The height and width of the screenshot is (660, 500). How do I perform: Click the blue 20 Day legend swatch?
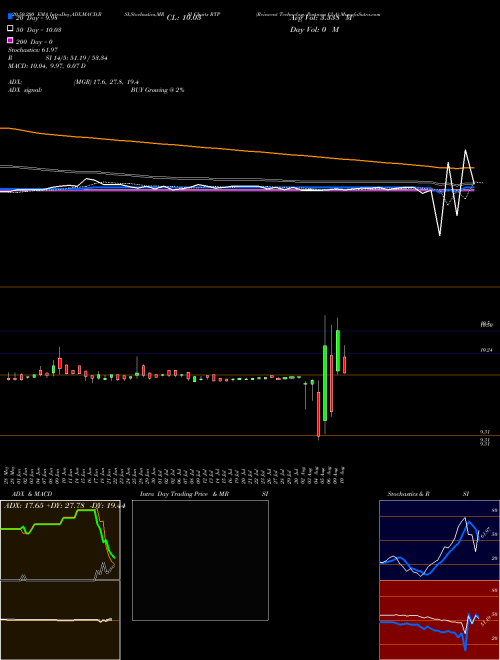tap(10, 17)
